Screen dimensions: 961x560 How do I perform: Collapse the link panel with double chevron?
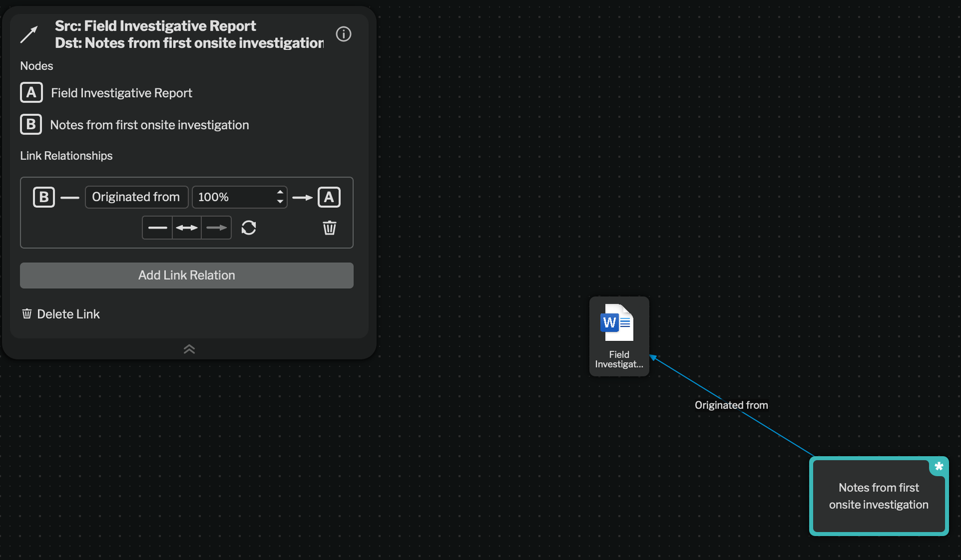189,349
